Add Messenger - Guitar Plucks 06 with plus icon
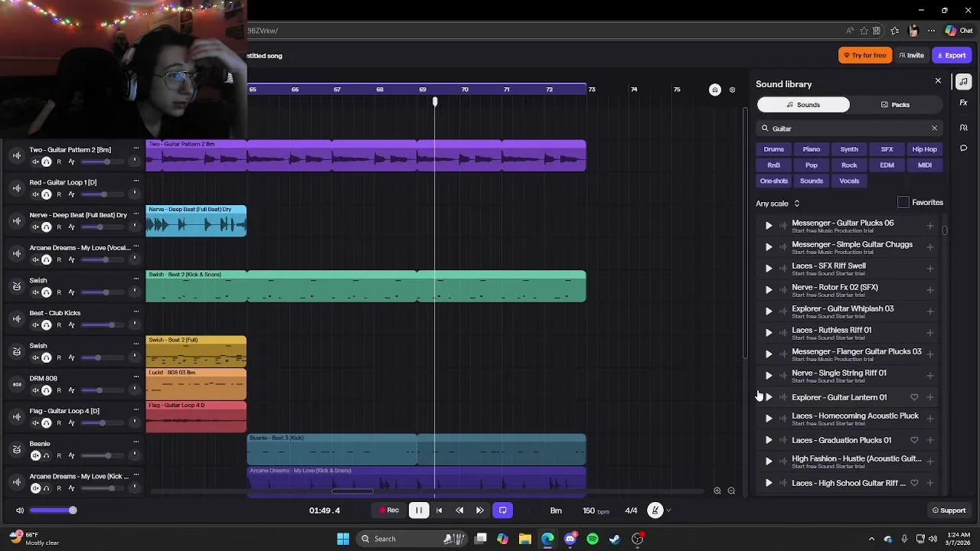 pyautogui.click(x=930, y=226)
